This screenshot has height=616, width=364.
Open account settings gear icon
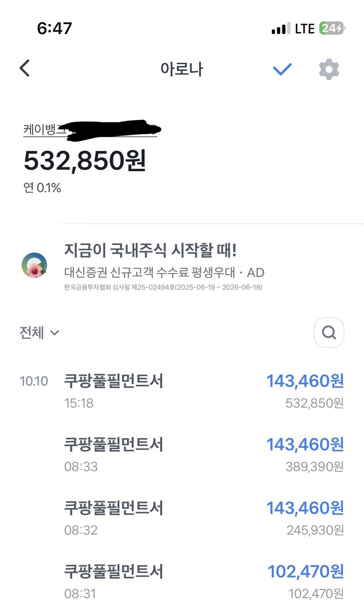click(329, 69)
